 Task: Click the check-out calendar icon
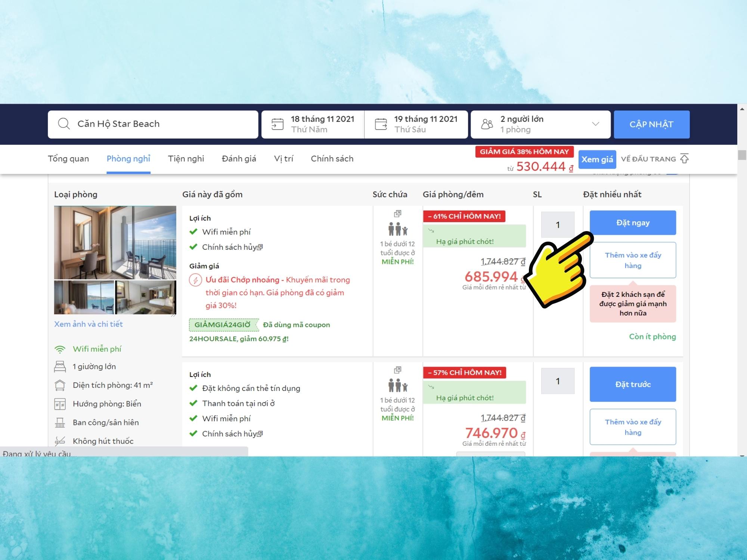click(x=381, y=124)
